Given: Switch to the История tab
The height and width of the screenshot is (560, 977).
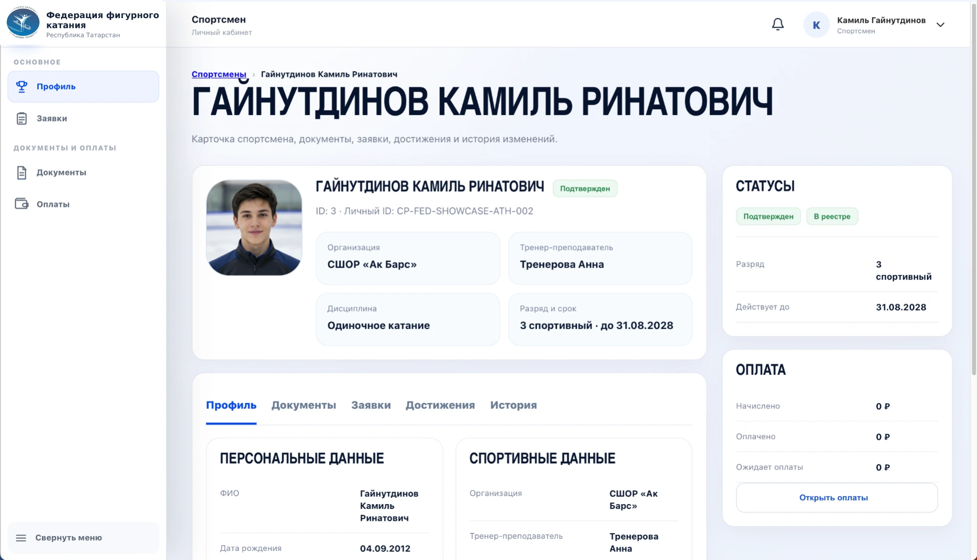Looking at the screenshot, I should [513, 405].
